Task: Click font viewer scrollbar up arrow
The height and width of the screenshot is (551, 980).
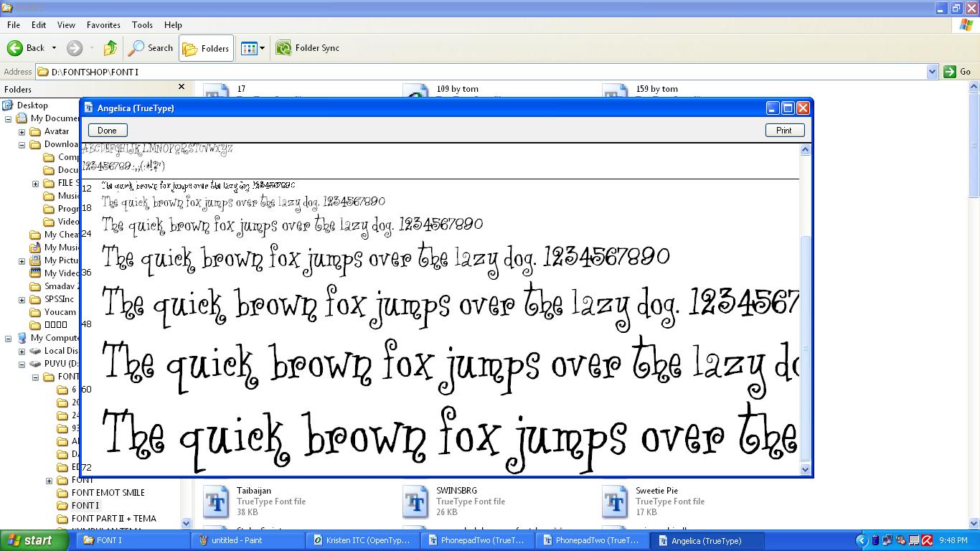Action: coord(805,150)
